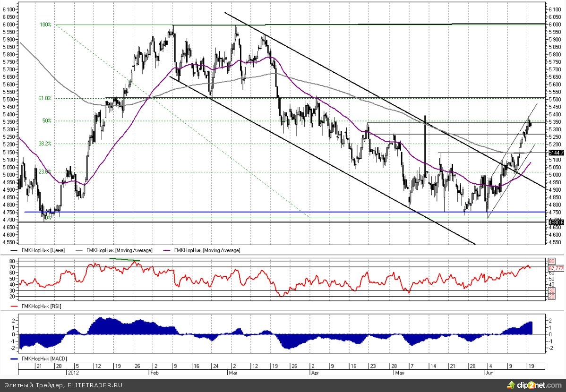This screenshot has width=566, height=392.
Task: Click the 2012 year label on time axis
Action: pos(72,372)
